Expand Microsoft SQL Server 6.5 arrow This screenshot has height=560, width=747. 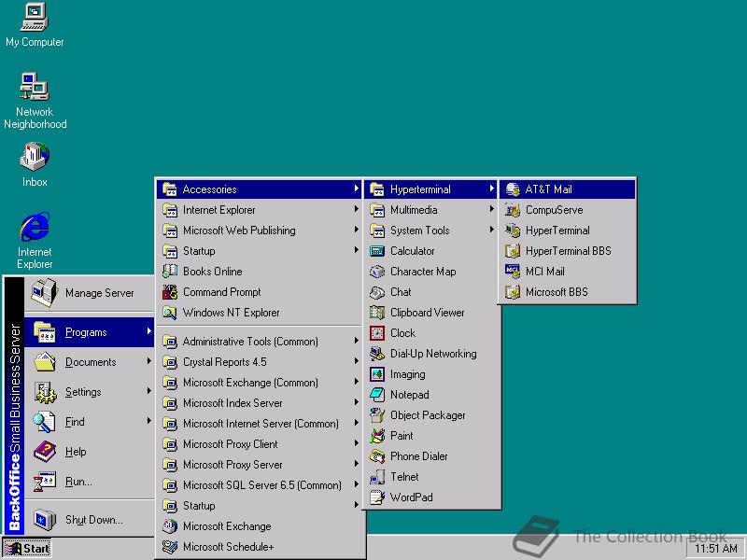357,484
